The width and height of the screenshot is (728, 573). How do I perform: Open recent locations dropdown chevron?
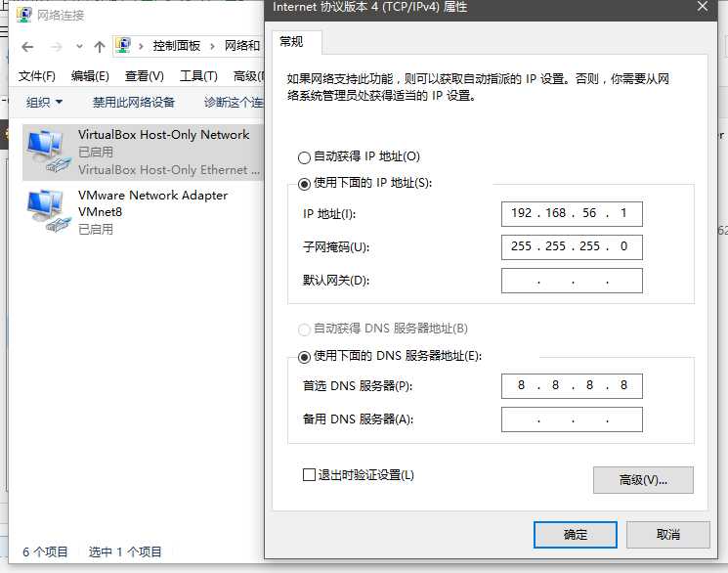pyautogui.click(x=79, y=47)
